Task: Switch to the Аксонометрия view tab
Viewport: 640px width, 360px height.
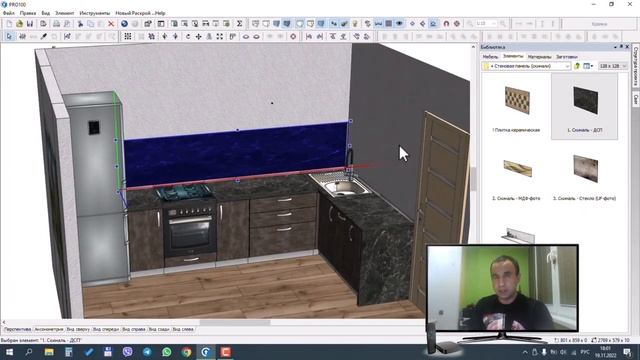Action: [49, 329]
